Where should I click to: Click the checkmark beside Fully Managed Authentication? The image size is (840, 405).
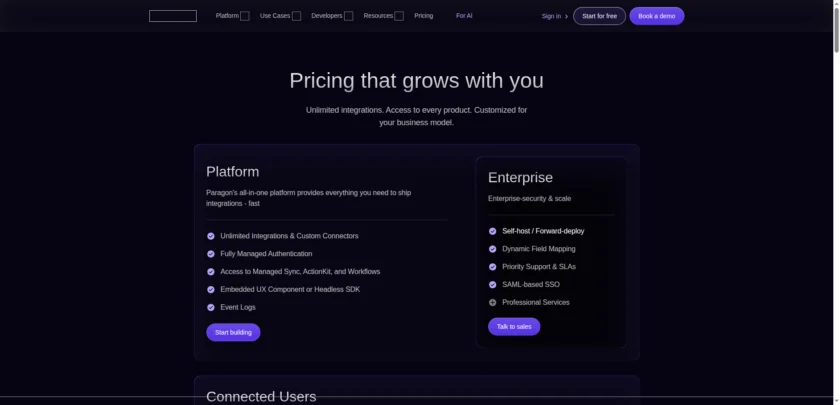(211, 254)
